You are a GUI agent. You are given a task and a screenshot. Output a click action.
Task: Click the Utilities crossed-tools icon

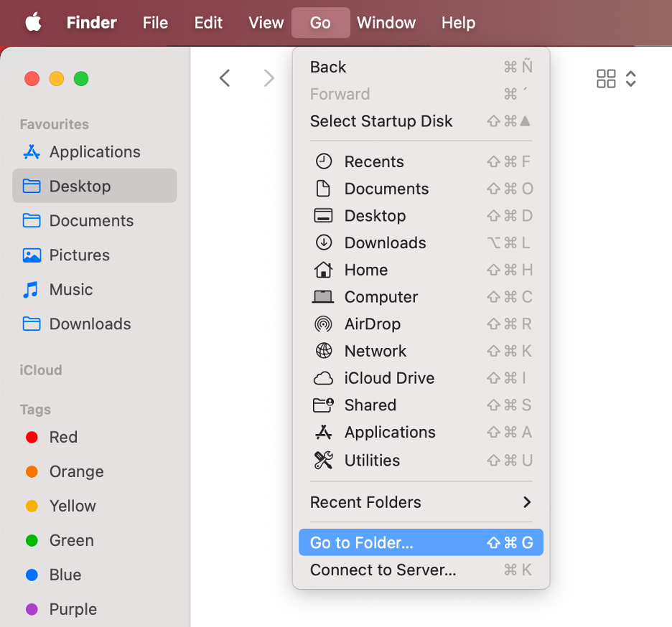click(324, 460)
